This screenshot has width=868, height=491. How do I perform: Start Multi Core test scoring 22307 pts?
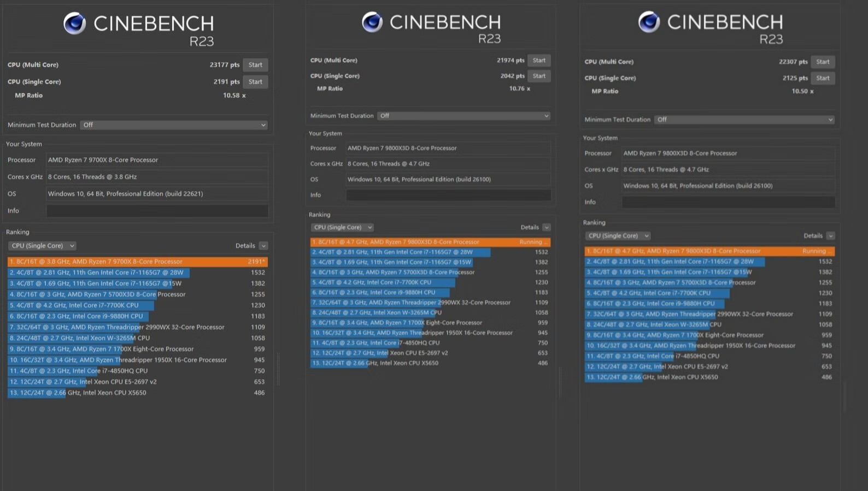(823, 62)
